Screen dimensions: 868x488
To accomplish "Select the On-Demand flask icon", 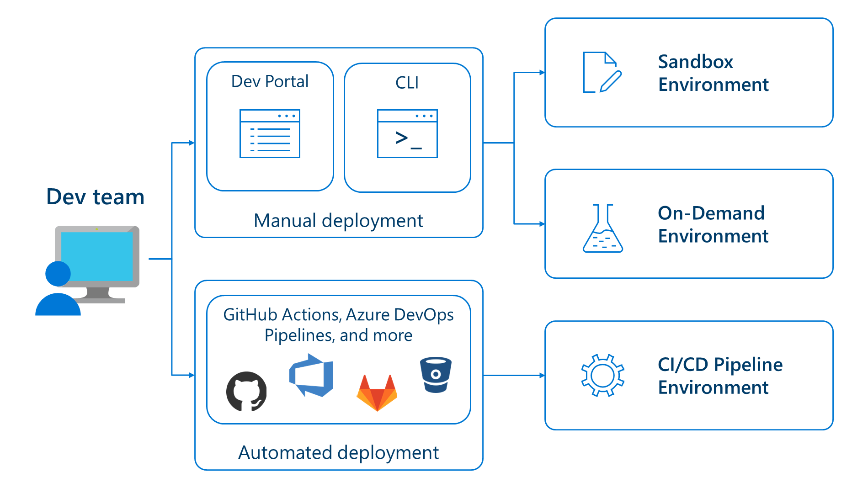I will coord(602,228).
